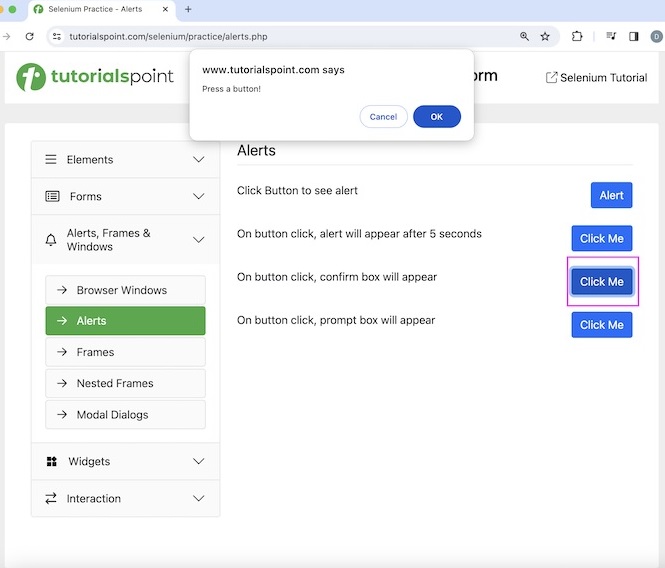
Task: Click 'Click Button to see alert' text
Action: [x=297, y=190]
